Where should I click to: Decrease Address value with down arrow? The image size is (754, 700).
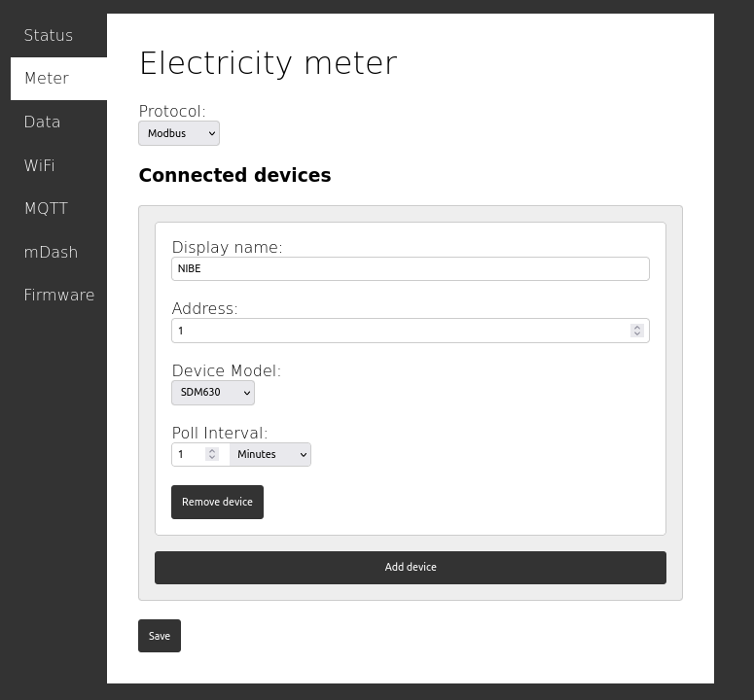pyautogui.click(x=637, y=333)
